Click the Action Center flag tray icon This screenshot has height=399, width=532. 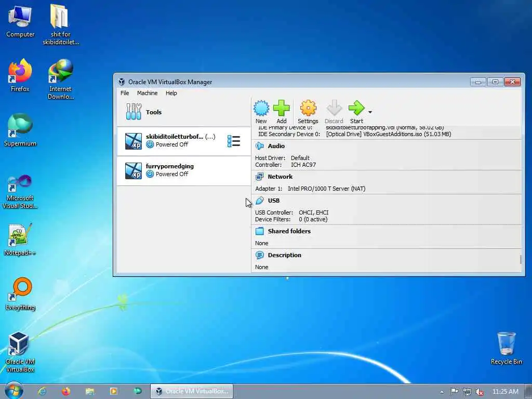454,392
